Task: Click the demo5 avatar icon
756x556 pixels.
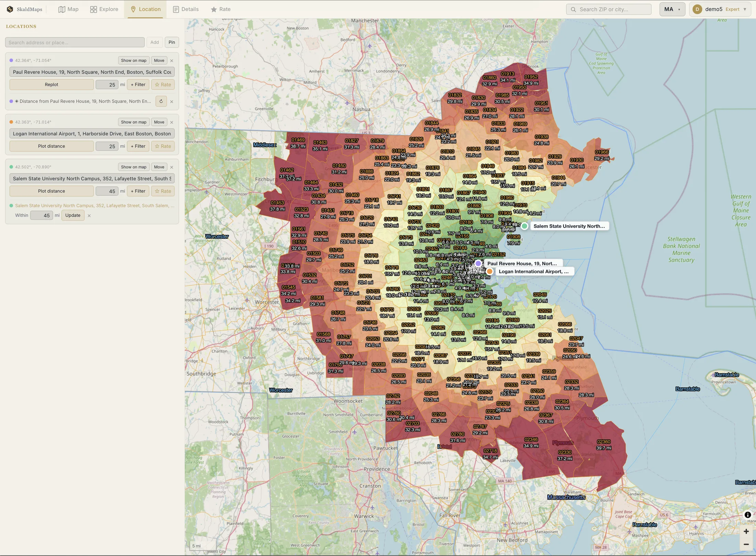Action: pos(697,9)
